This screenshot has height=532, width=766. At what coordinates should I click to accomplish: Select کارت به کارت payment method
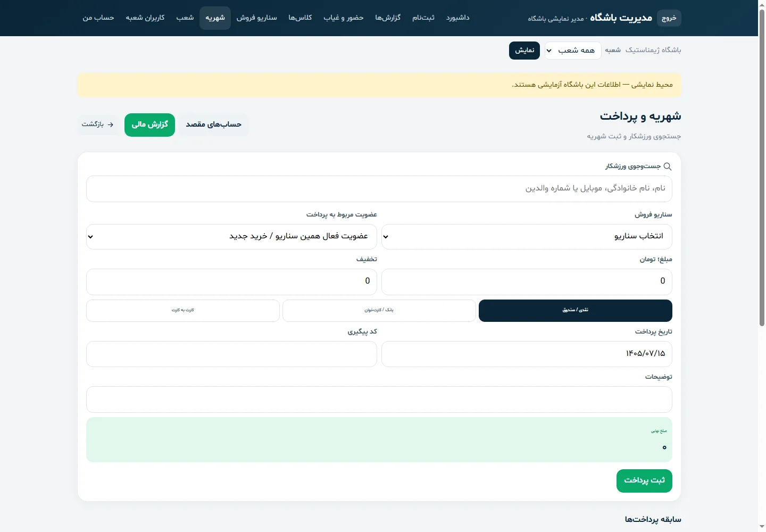[183, 311]
